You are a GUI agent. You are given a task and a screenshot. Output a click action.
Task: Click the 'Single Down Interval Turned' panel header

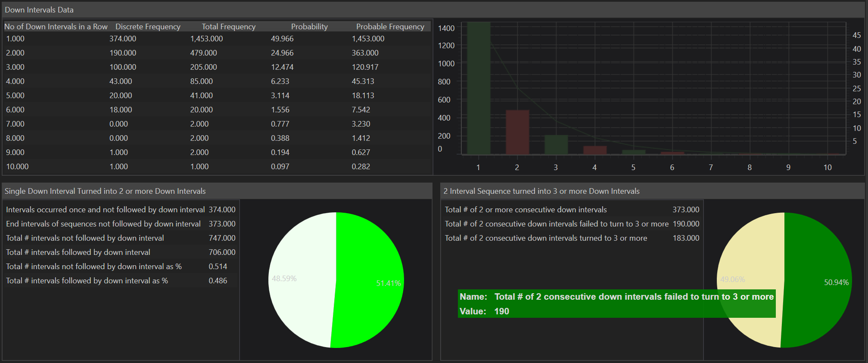click(x=105, y=191)
